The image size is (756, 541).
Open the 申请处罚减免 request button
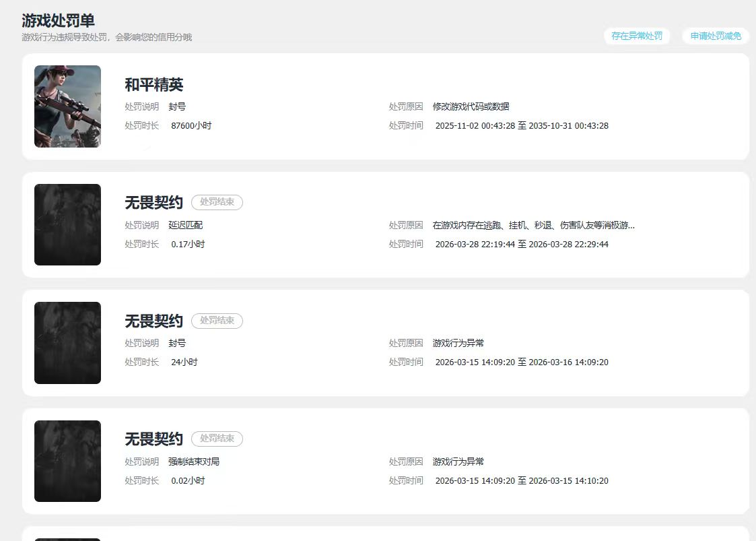(x=716, y=36)
